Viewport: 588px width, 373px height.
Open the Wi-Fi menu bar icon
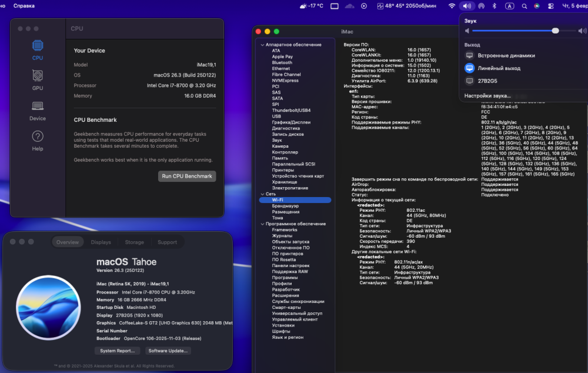452,6
